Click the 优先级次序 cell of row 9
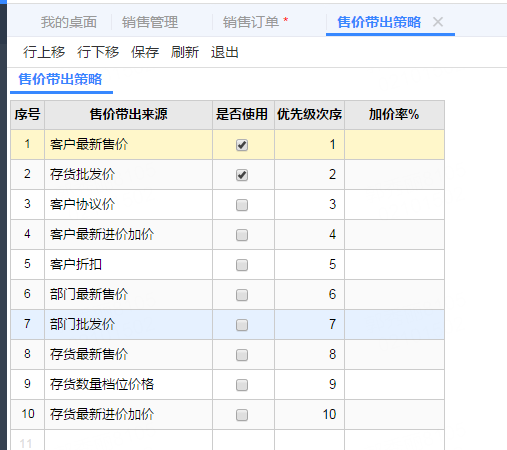Screen dimensions: 507x450 (309, 385)
